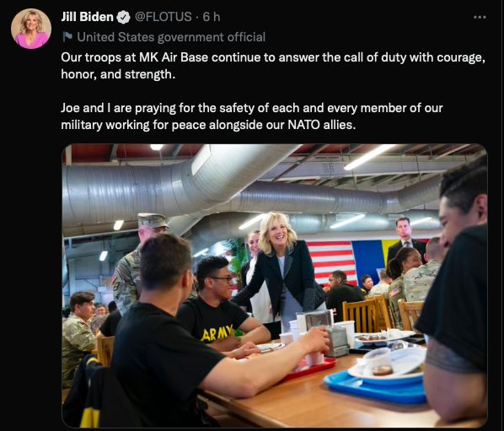Click the blonde woman in dark blazer
Screen dimensions: 504x431
tap(281, 270)
